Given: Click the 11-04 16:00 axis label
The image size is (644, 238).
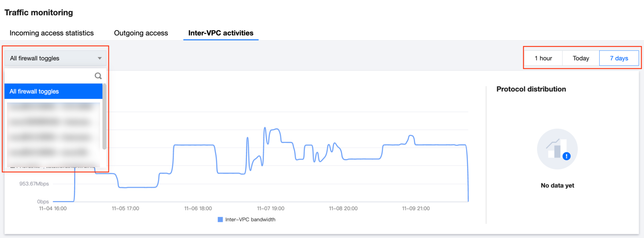Looking at the screenshot, I should click(53, 209).
